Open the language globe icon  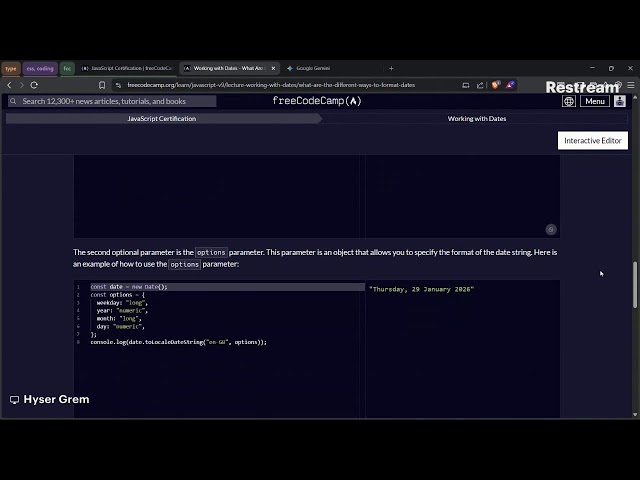(x=569, y=101)
